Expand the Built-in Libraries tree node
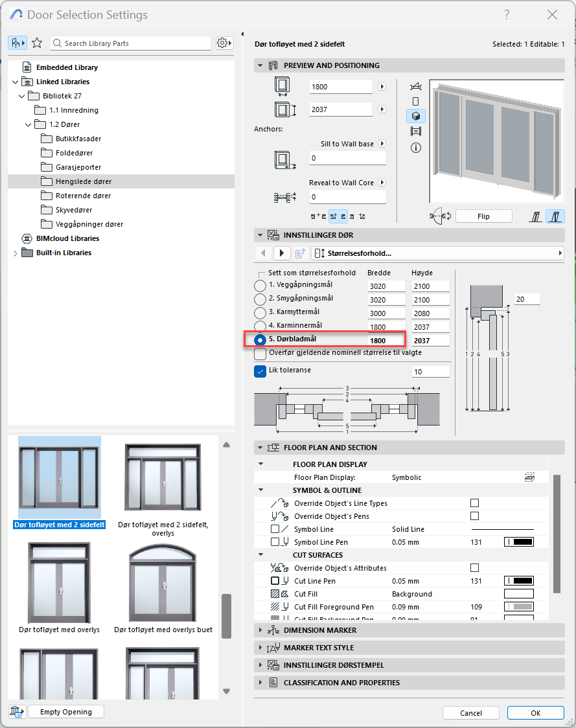This screenshot has height=728, width=576. 15,253
